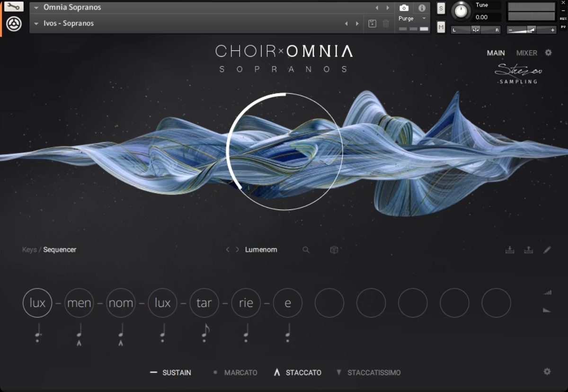Click the Strezov Sampling logo
568x392 pixels.
click(x=519, y=74)
